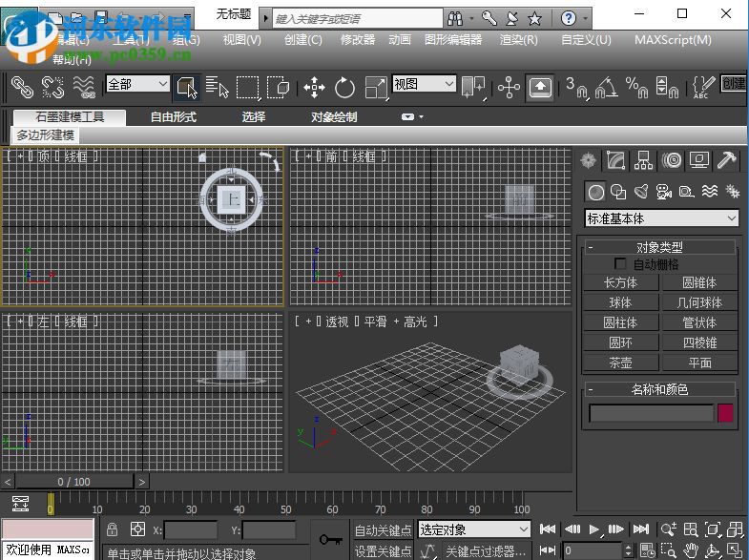Select the Rotate tool
Screen dimensions: 749x560
pyautogui.click(x=344, y=88)
